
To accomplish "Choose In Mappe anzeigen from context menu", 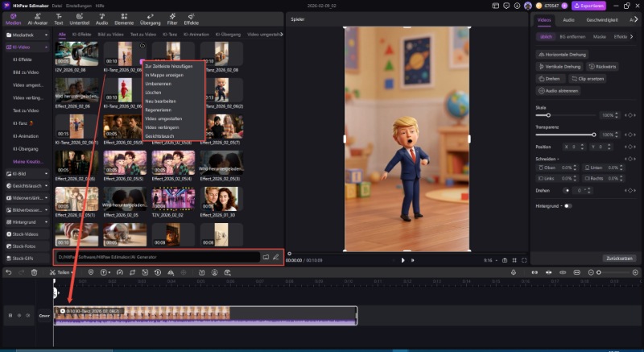I will tap(164, 75).
